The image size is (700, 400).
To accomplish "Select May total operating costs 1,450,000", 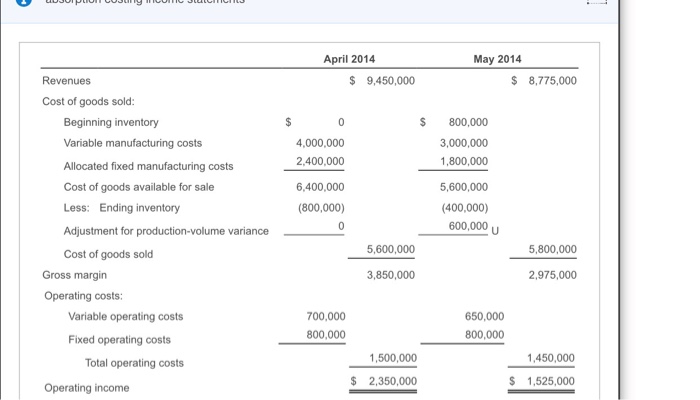I will [x=551, y=358].
